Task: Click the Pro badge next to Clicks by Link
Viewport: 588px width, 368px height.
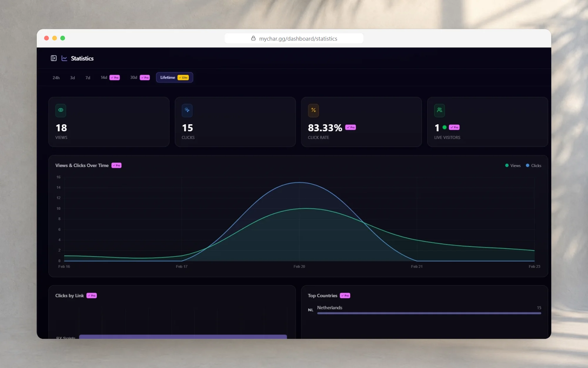Action: 92,296
